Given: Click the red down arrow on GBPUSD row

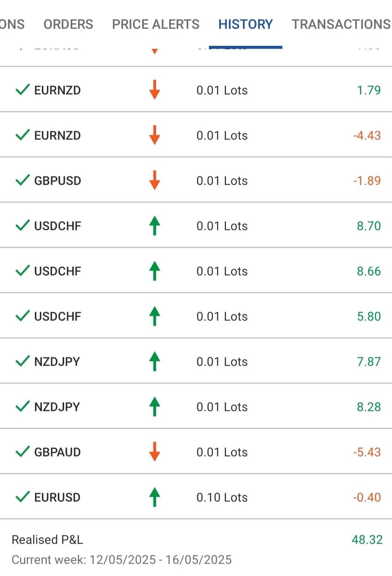Looking at the screenshot, I should (155, 180).
